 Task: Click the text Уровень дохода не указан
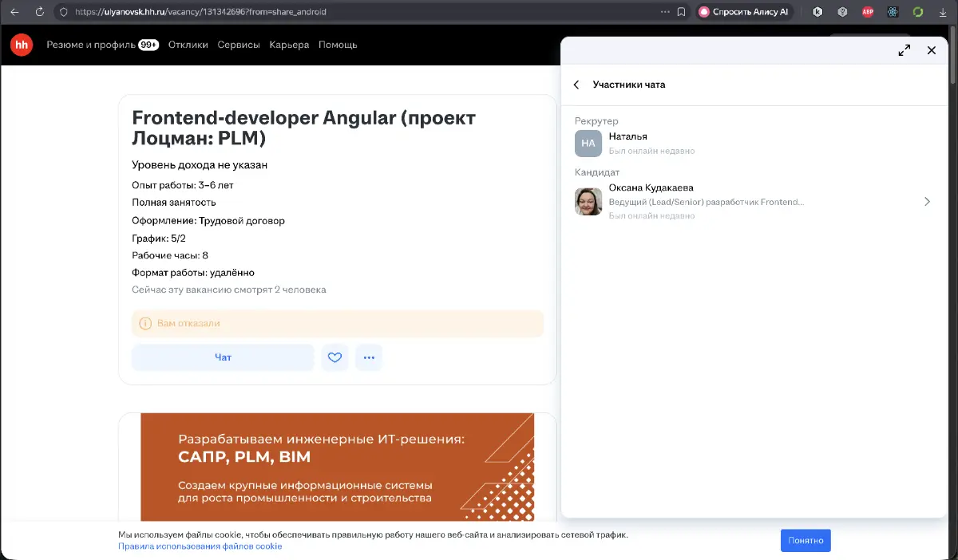[200, 165]
